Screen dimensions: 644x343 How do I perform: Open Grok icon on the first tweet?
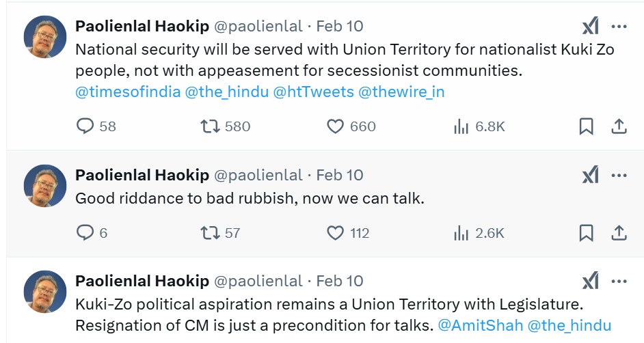pos(590,27)
